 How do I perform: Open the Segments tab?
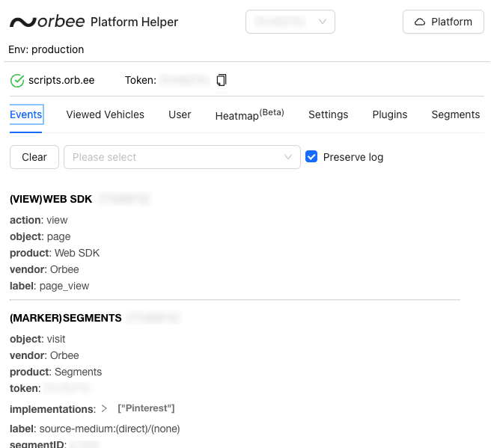(x=456, y=114)
